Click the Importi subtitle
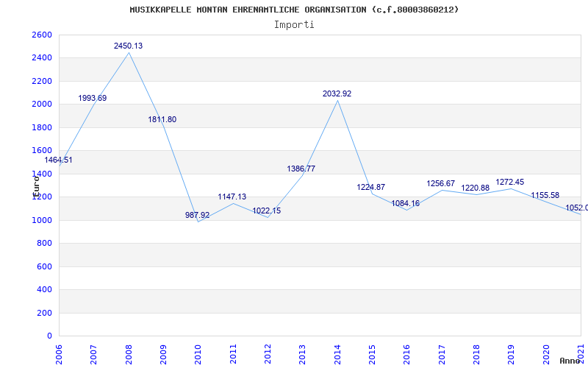The image size is (588, 368). (294, 25)
